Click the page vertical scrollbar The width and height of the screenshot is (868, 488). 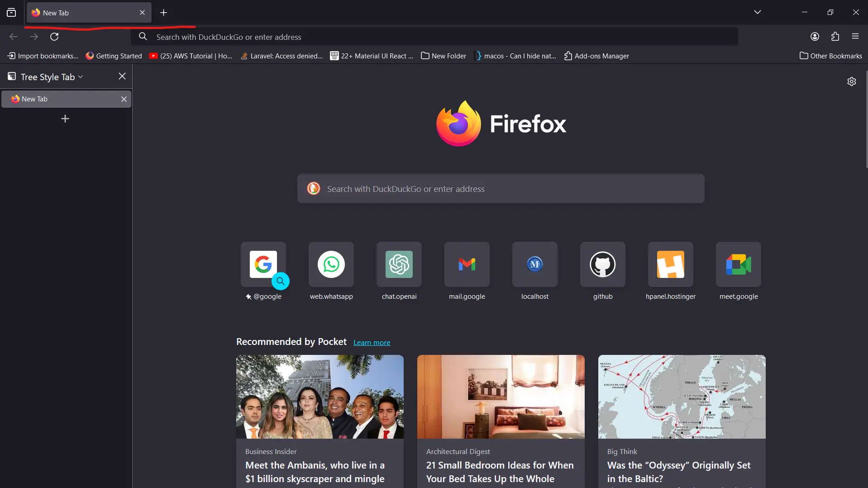click(866, 120)
